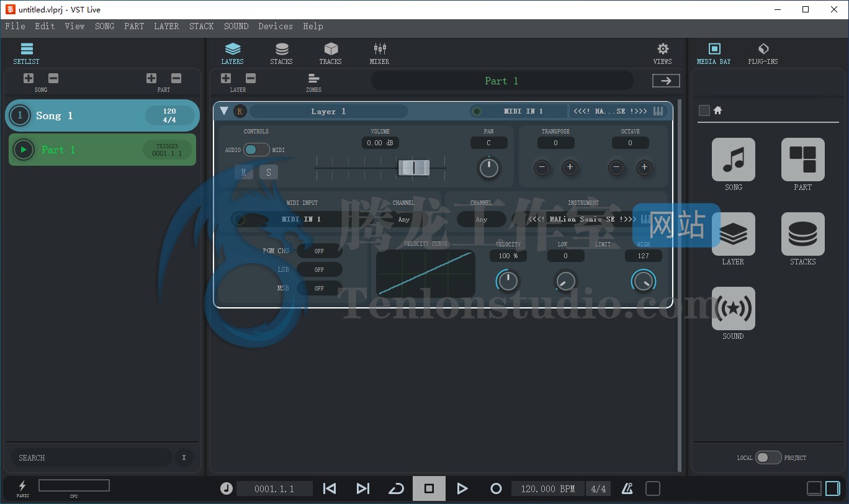This screenshot has width=849, height=504.
Task: Open Stacks category in Media Bay
Action: click(803, 234)
